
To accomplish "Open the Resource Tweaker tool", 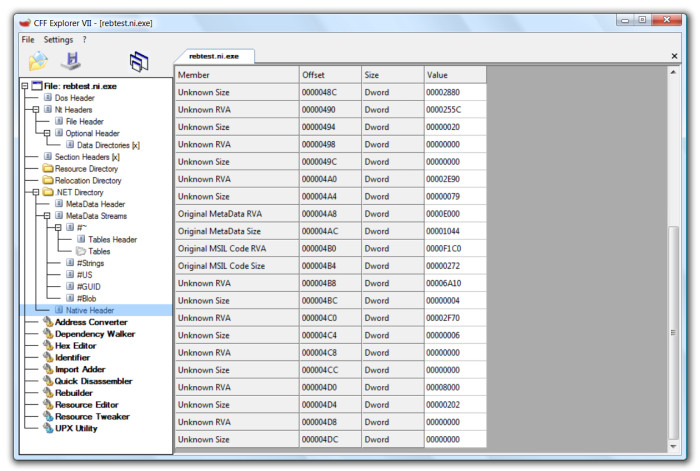I will pos(92,416).
